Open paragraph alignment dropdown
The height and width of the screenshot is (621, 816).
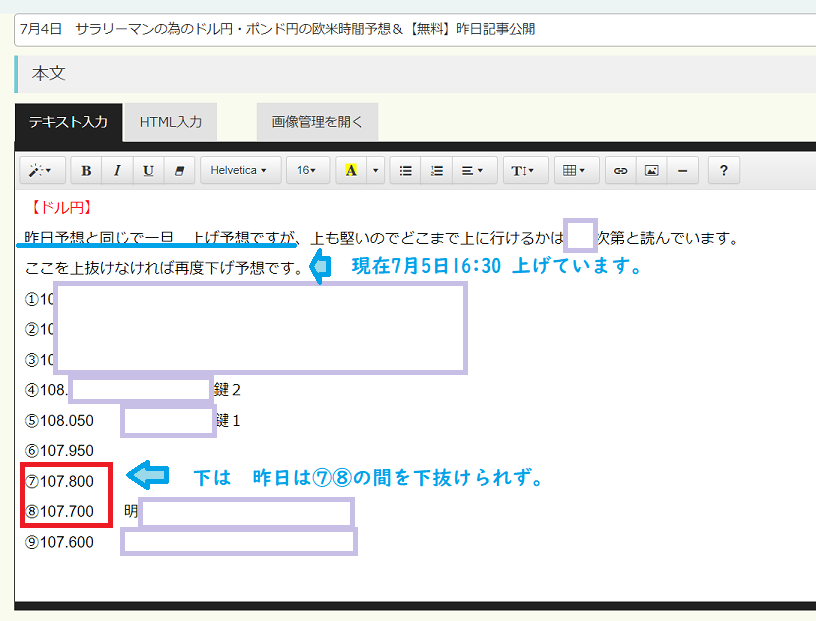tap(475, 170)
